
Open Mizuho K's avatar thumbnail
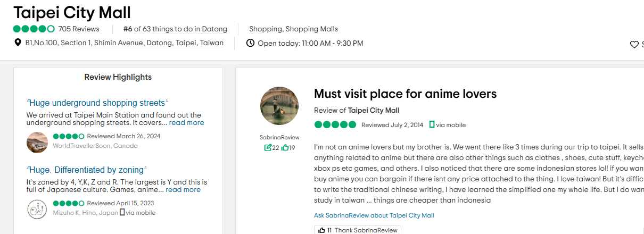37,209
